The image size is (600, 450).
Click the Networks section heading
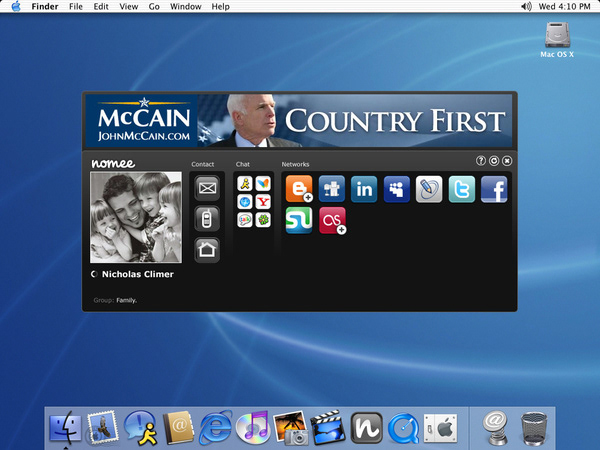[295, 164]
